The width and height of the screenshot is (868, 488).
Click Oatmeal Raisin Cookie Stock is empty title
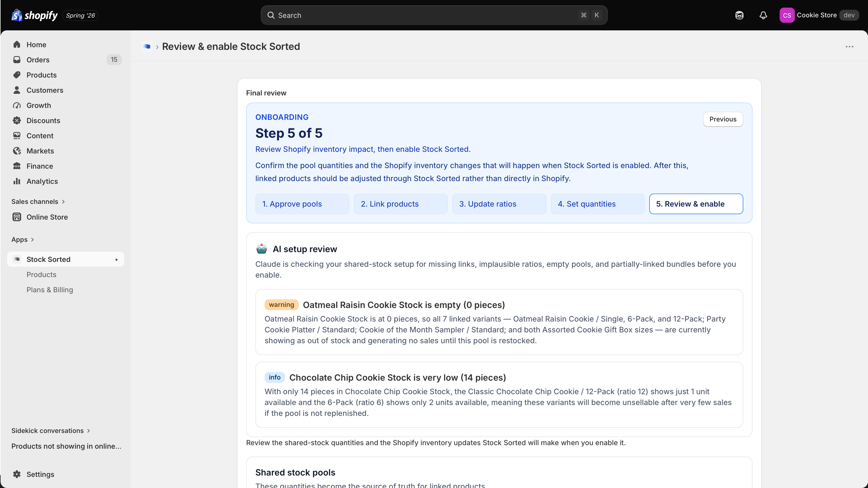(x=404, y=305)
